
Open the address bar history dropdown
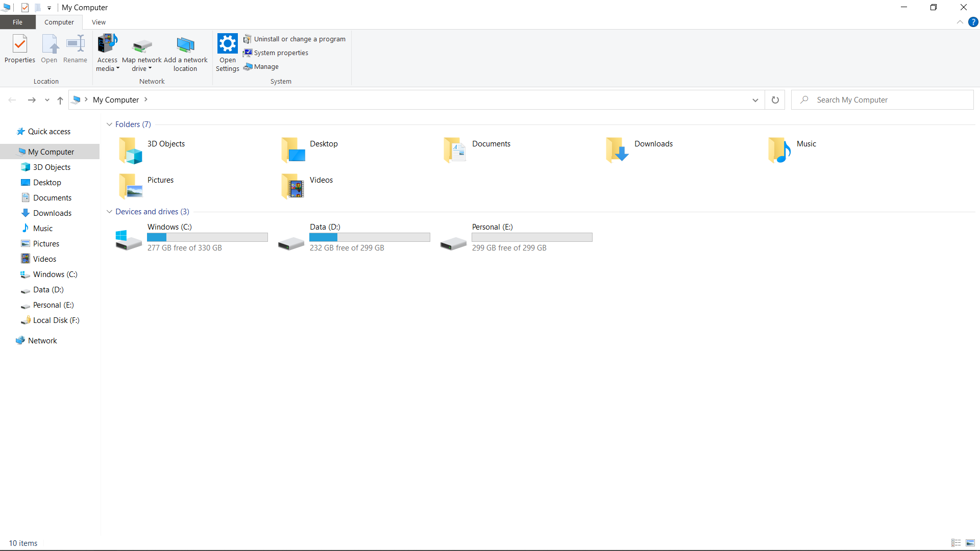[x=755, y=100]
